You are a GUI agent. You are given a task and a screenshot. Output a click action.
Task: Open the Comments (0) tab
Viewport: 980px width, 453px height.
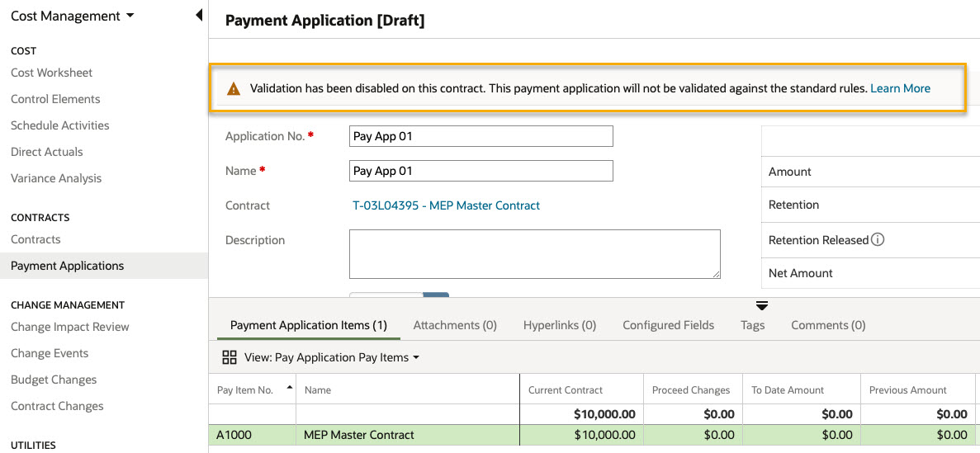[828, 325]
